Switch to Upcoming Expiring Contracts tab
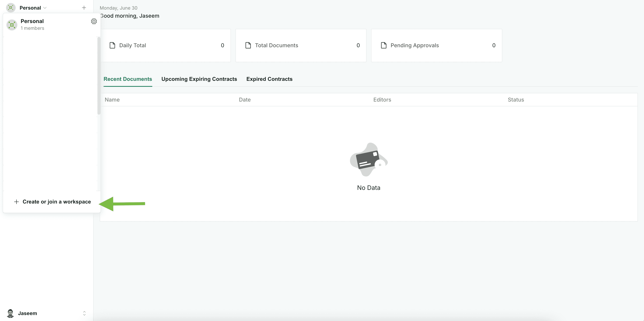The height and width of the screenshot is (321, 644). coord(199,79)
